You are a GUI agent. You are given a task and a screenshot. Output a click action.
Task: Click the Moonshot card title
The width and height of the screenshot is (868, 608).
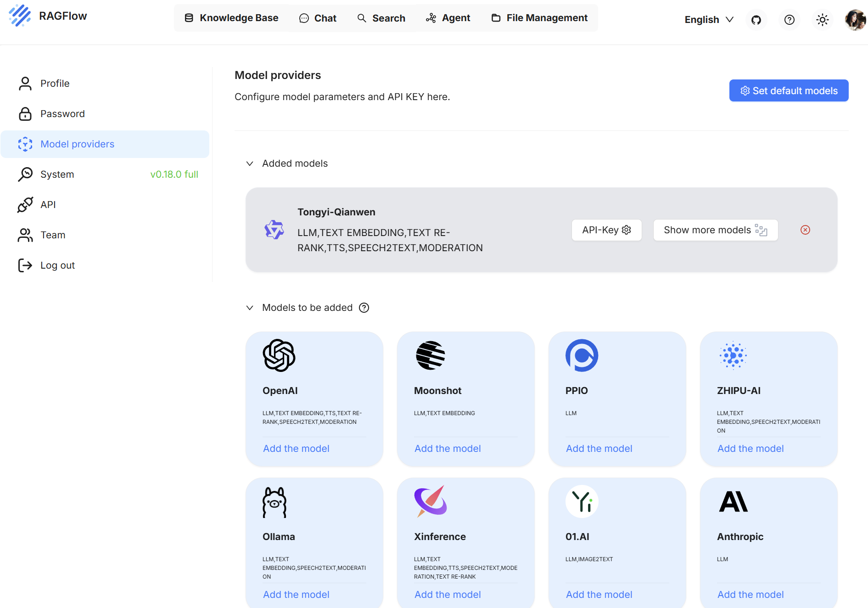pyautogui.click(x=437, y=391)
